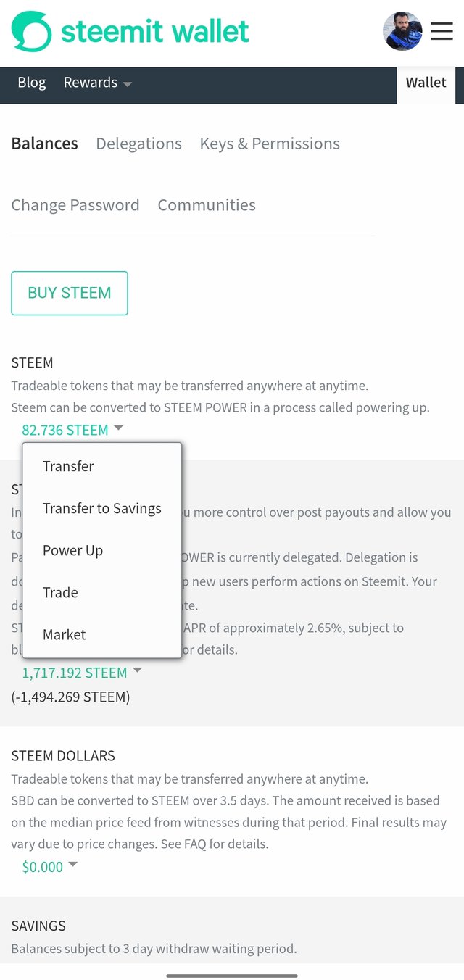Screen dimensions: 464x980
Task: Go to the Blog tab
Action: 32,83
